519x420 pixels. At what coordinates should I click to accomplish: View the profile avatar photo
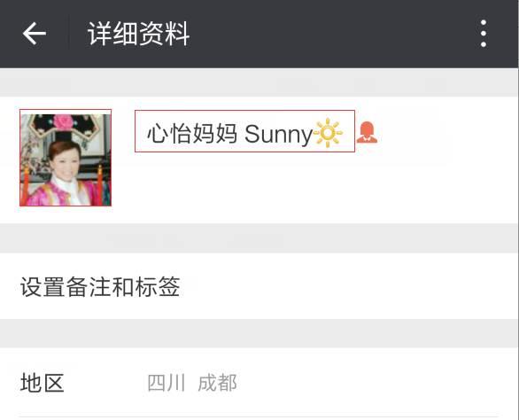[66, 158]
